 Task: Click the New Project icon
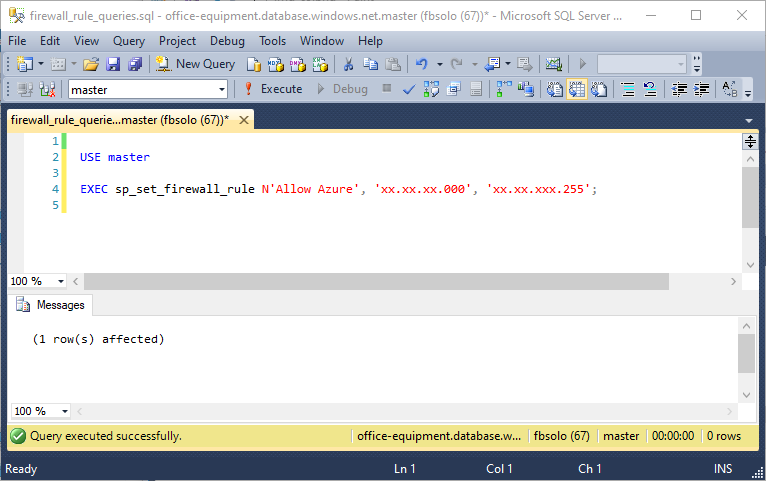[24, 64]
